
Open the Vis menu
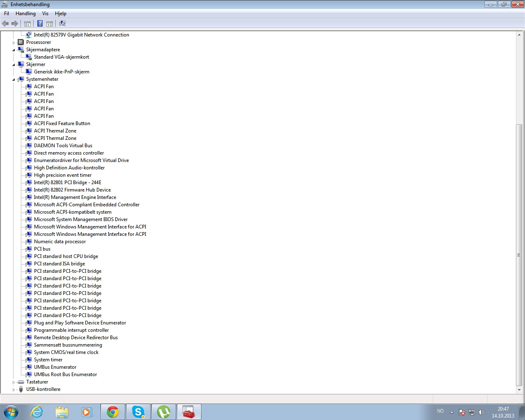[45, 14]
